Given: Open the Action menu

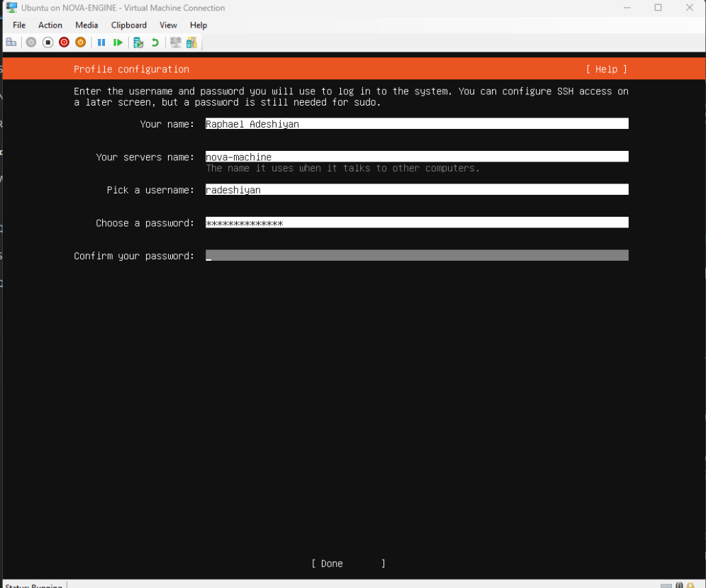Looking at the screenshot, I should click(x=50, y=25).
